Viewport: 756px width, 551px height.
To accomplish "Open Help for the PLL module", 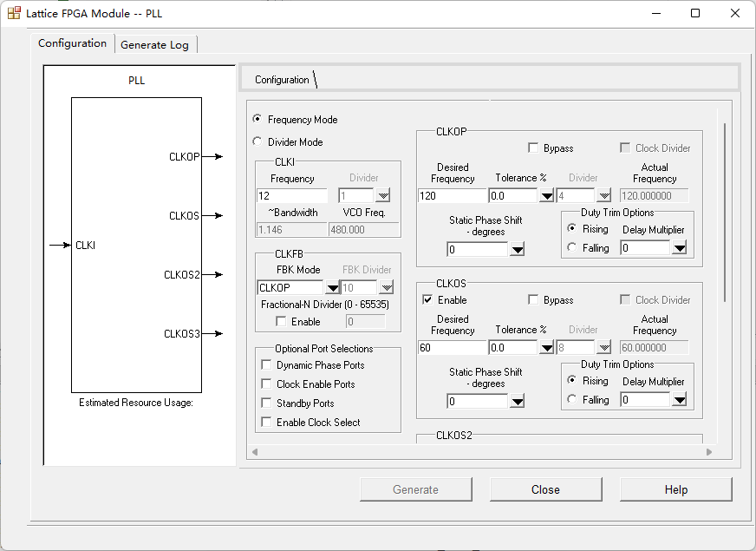I will coord(676,489).
